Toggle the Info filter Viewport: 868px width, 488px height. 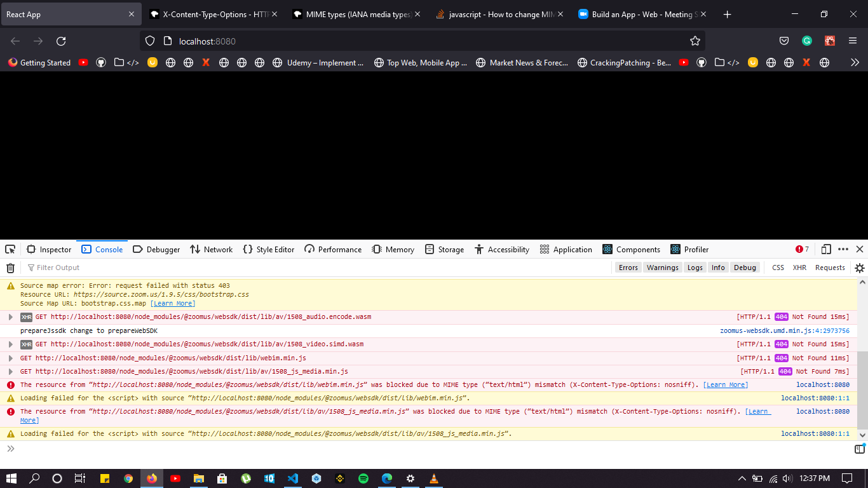tap(718, 268)
